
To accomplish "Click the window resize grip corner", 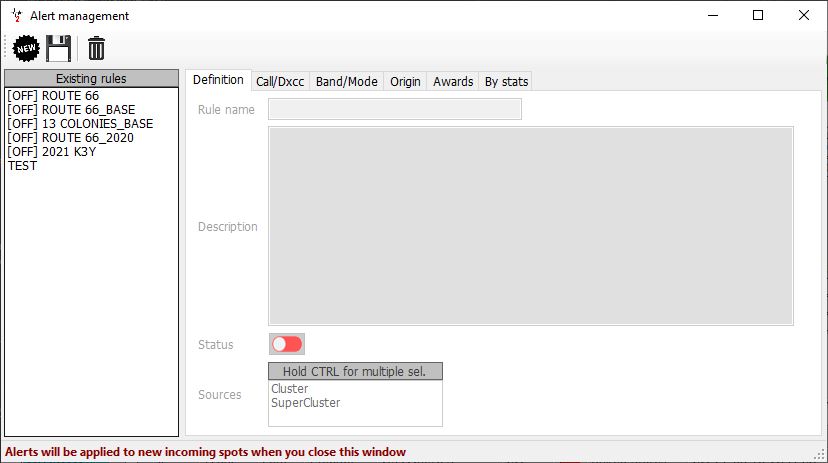I will [x=820, y=454].
